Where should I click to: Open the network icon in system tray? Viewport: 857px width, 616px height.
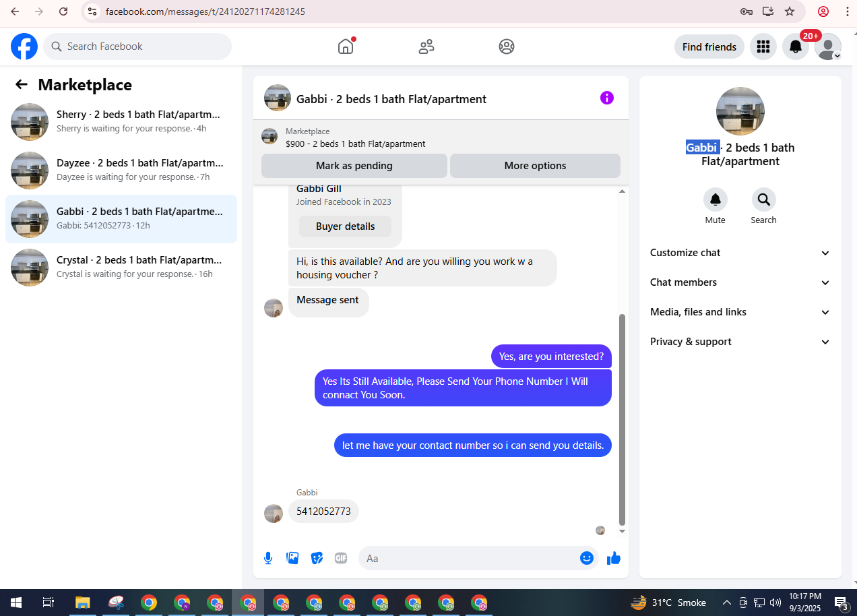pyautogui.click(x=759, y=603)
